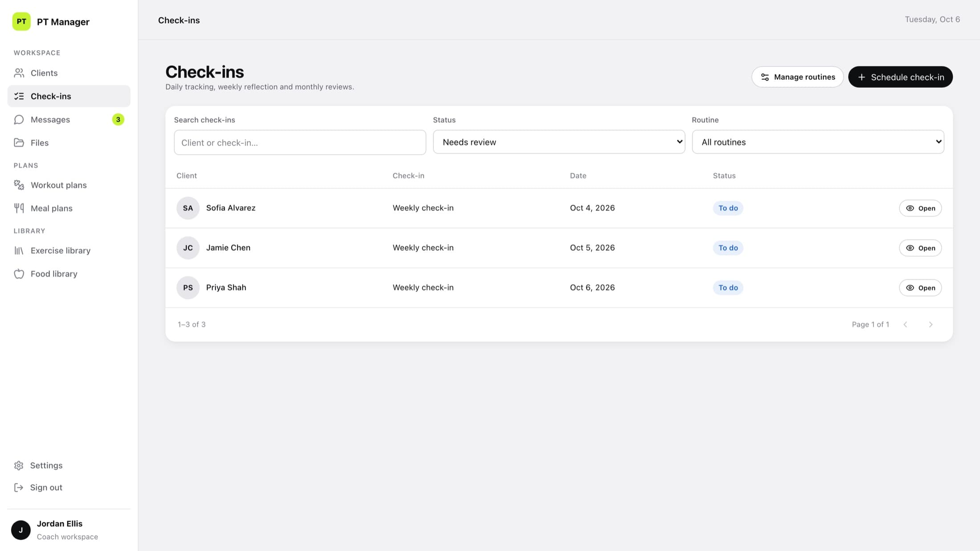
Task: Go to Files in the sidebar
Action: point(69,143)
